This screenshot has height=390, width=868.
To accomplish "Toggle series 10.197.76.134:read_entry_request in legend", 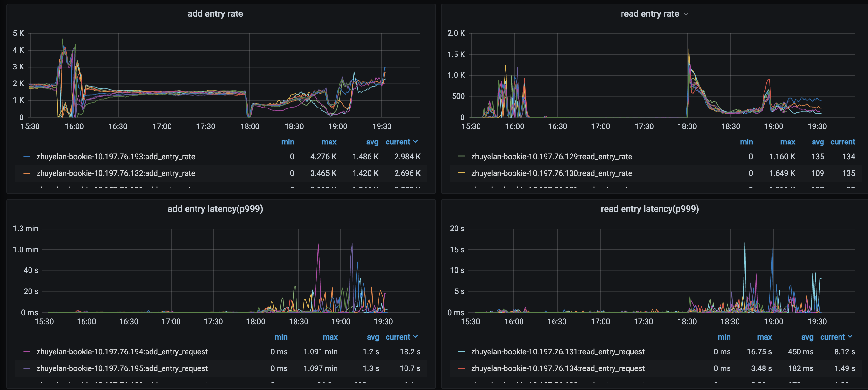I will pos(557,368).
